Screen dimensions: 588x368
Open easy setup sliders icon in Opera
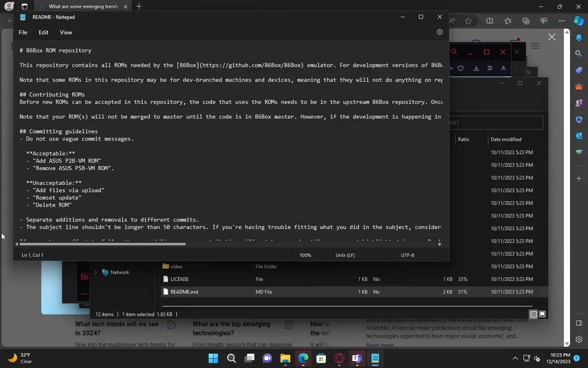pyautogui.click(x=490, y=68)
